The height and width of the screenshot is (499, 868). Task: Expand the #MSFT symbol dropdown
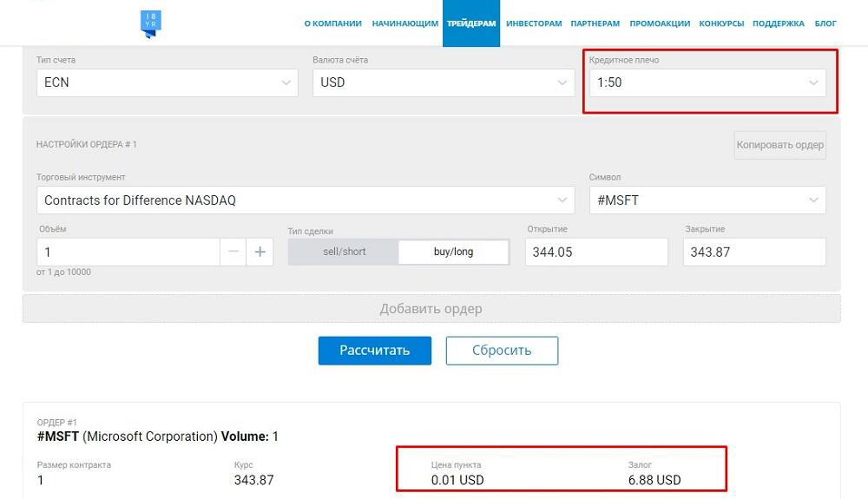click(707, 200)
